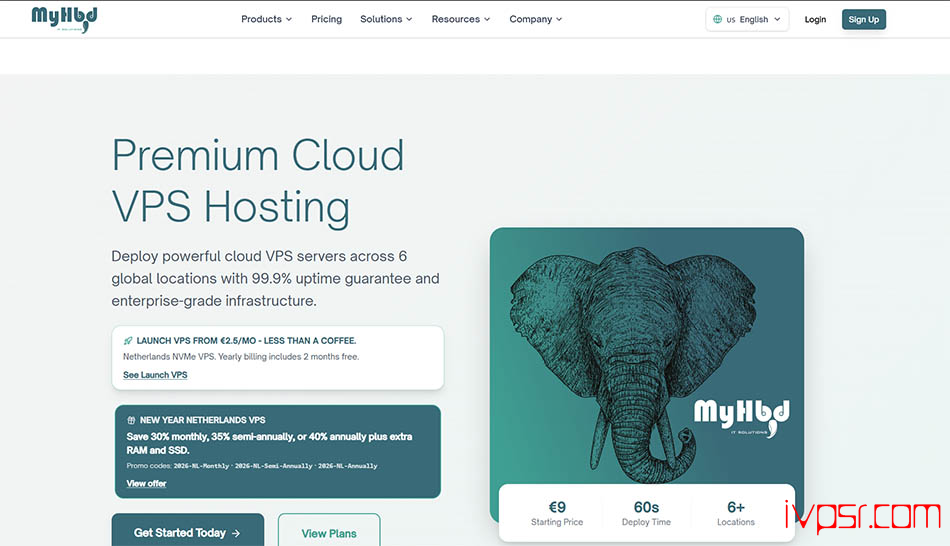The image size is (950, 546).
Task: Click the 60s Deploy Time stat
Action: (646, 513)
